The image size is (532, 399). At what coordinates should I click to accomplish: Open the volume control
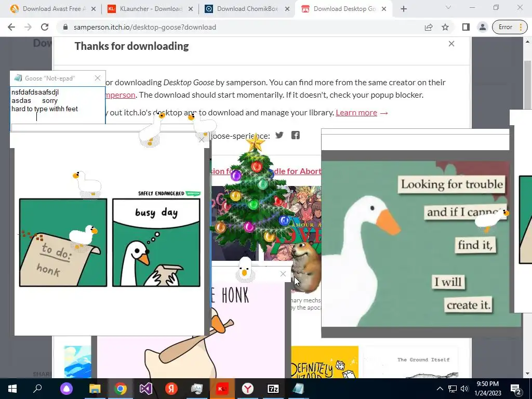point(464,389)
